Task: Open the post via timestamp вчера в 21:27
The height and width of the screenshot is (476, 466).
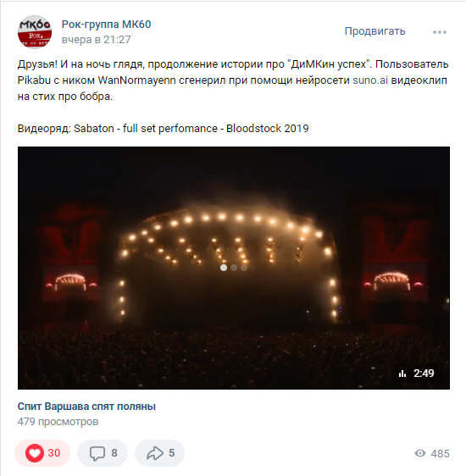Action: pyautogui.click(x=97, y=40)
